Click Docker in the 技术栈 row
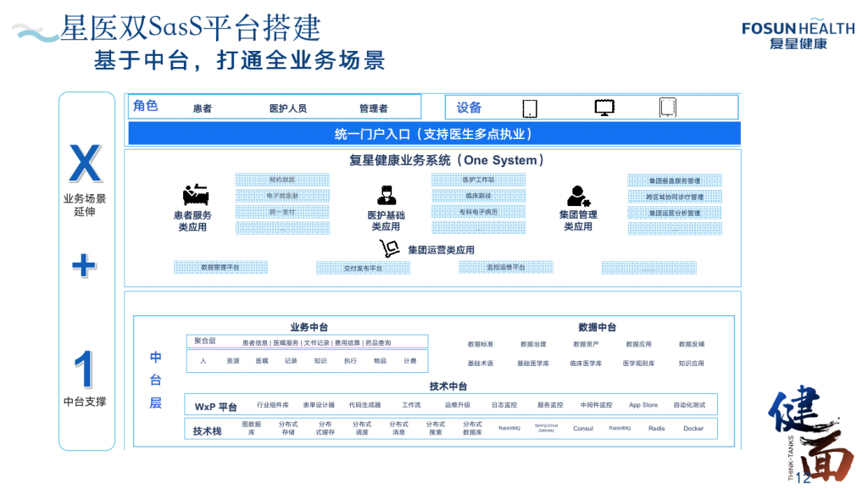 click(x=693, y=429)
